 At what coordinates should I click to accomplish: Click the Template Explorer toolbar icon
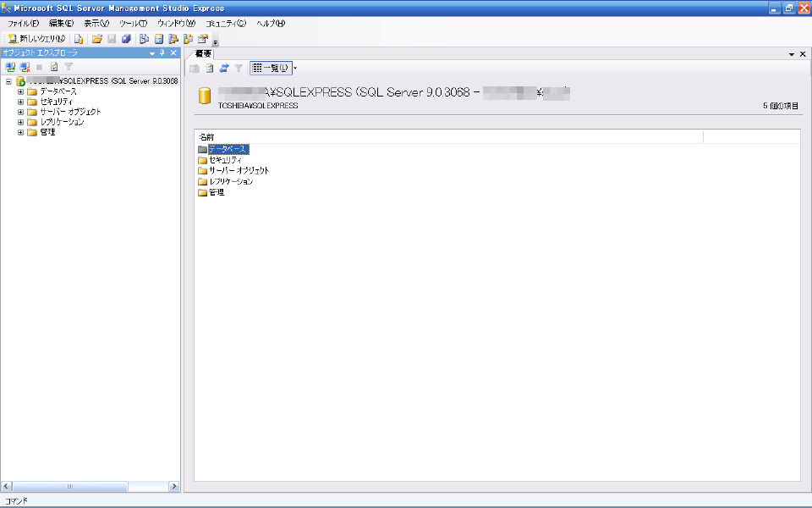pyautogui.click(x=188, y=39)
